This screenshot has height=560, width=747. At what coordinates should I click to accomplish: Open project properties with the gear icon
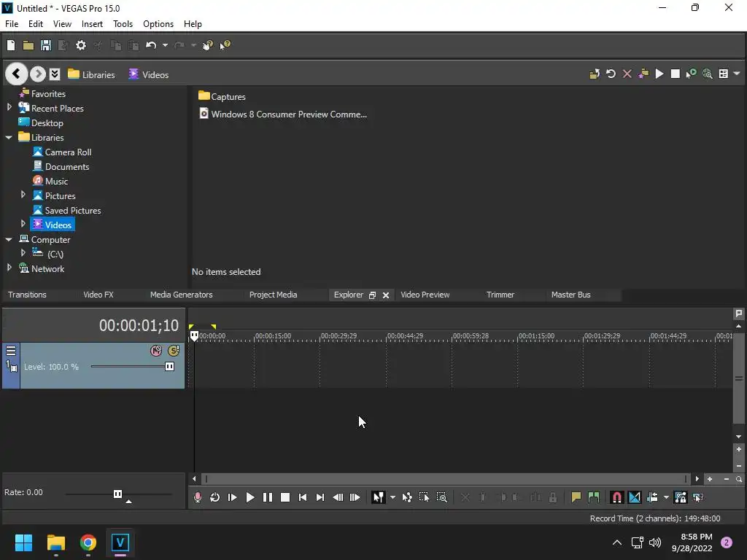[81, 45]
